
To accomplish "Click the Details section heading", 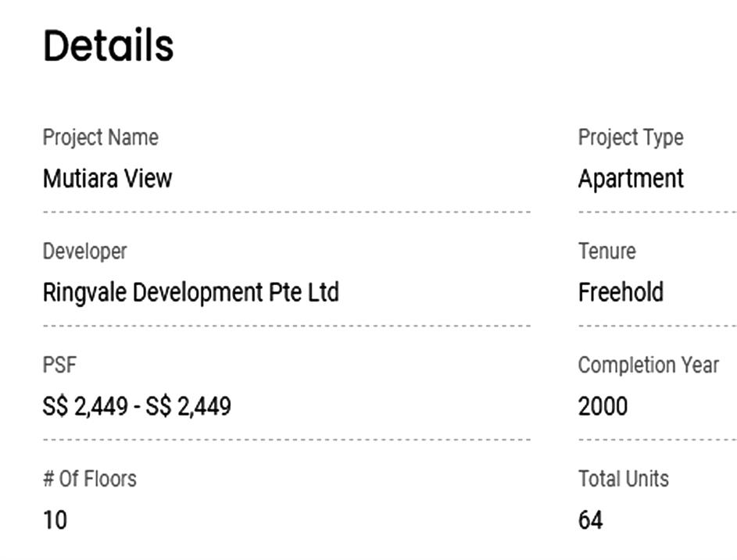I will tap(108, 45).
